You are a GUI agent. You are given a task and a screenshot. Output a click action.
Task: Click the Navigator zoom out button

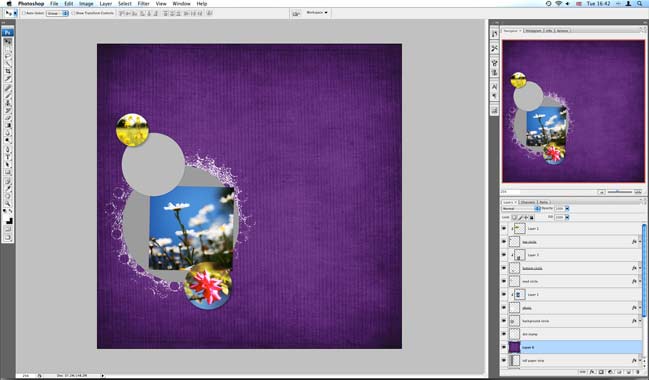[601, 192]
